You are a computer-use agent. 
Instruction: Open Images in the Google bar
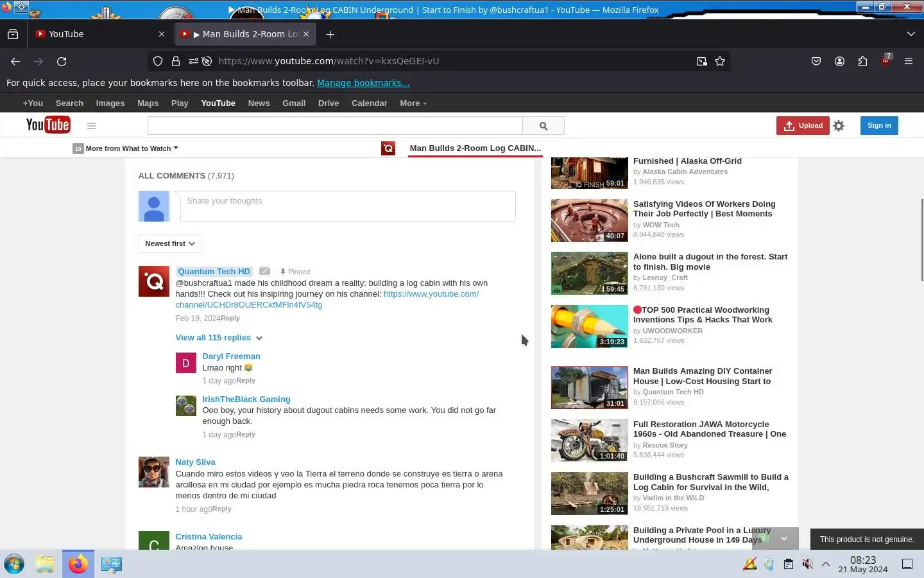(110, 103)
